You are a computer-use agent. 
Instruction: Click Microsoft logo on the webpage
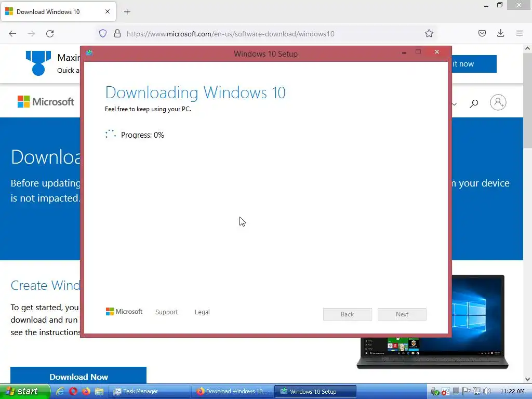click(46, 101)
